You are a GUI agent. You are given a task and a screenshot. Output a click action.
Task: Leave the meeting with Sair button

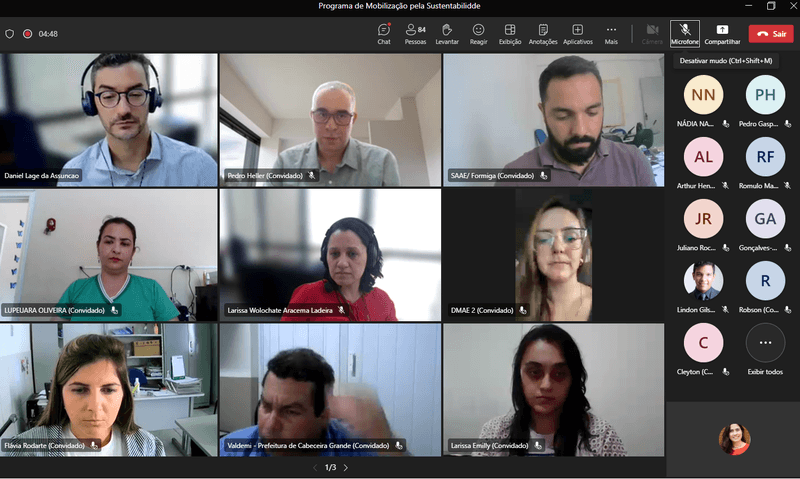771,34
